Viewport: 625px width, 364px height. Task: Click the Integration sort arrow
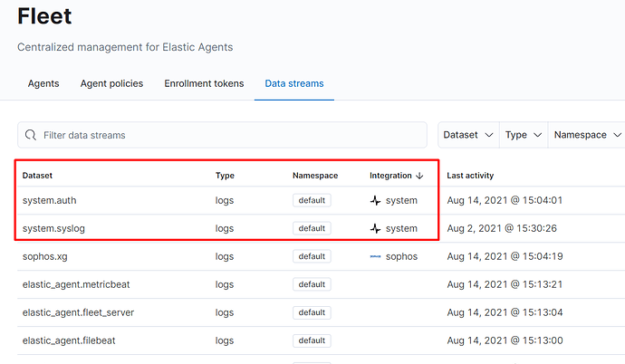tap(420, 175)
